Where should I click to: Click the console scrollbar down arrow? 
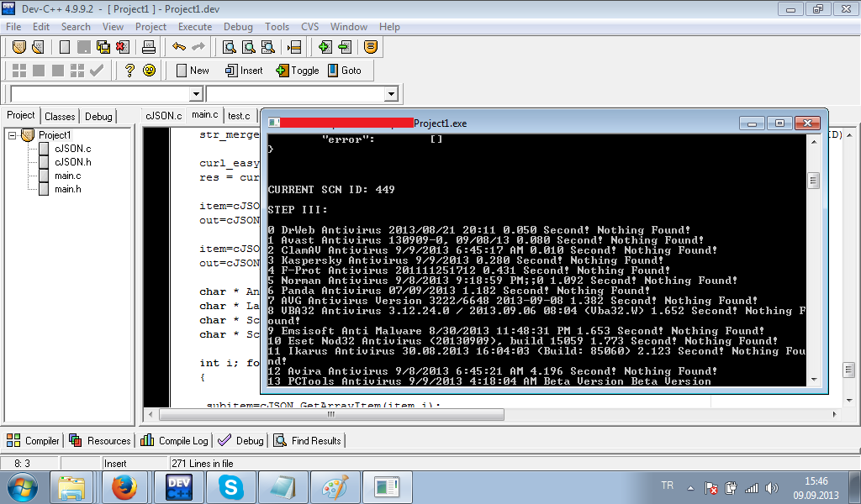click(814, 380)
